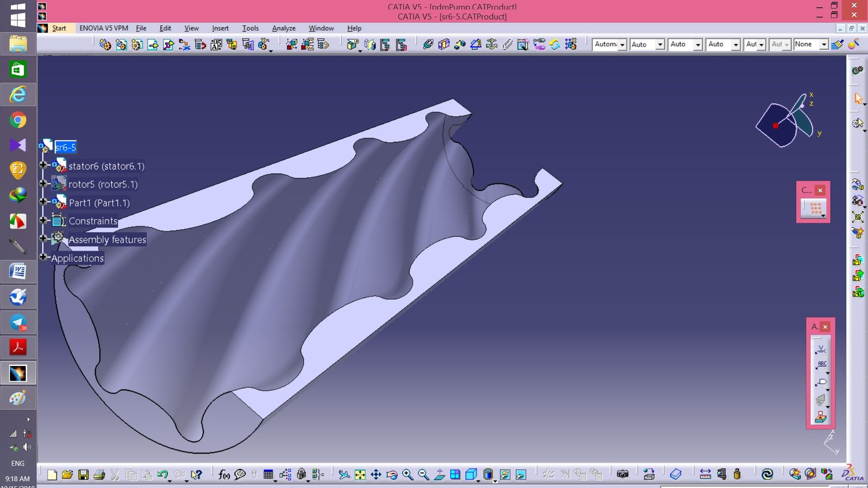Screen dimensions: 868x488
Task: Click the Fix Component anchor icon
Action: (x=492, y=44)
